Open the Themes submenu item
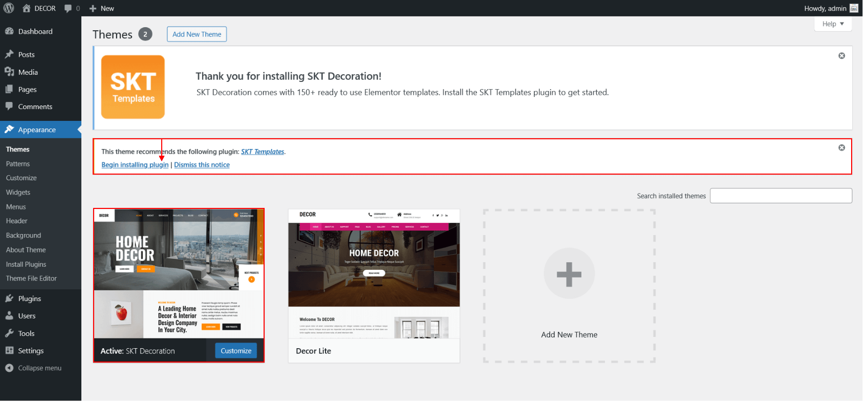Viewport: 868px width, 403px height. click(18, 150)
